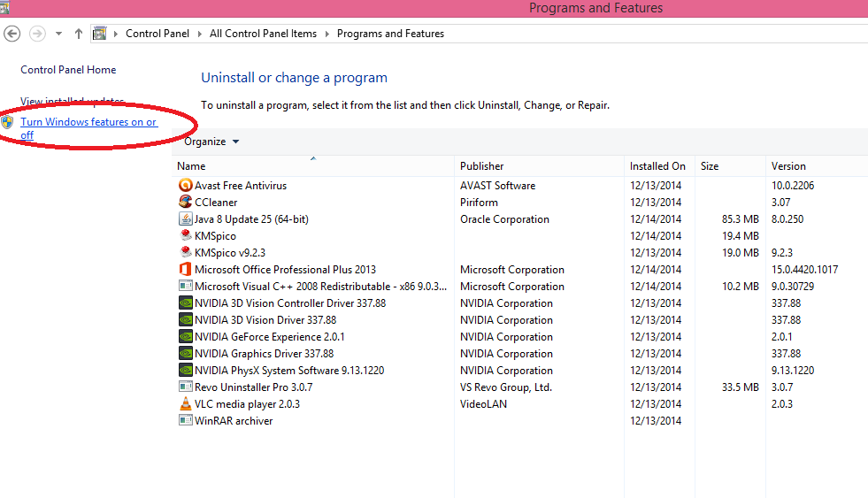Select the Microsoft Office Professional Plus icon
This screenshot has width=868, height=498.
pyautogui.click(x=186, y=269)
